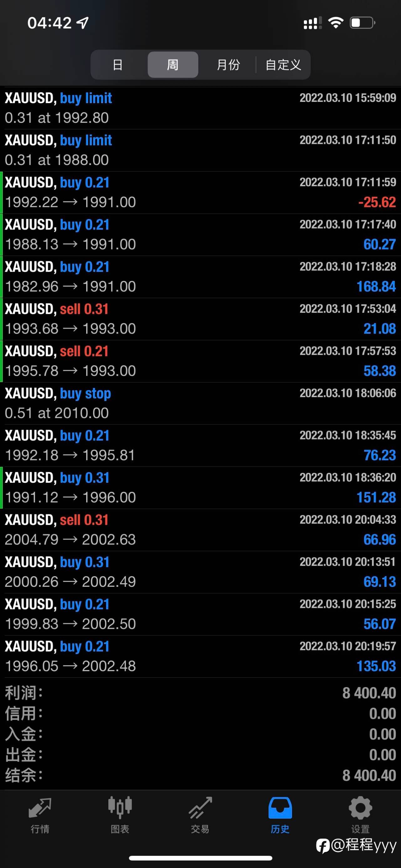
Task: Tap the profit value 69.13
Action: (379, 582)
